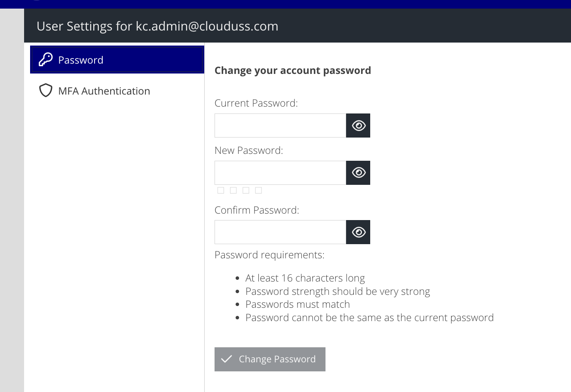Focus the Current Password input field
The width and height of the screenshot is (571, 392).
click(x=280, y=126)
